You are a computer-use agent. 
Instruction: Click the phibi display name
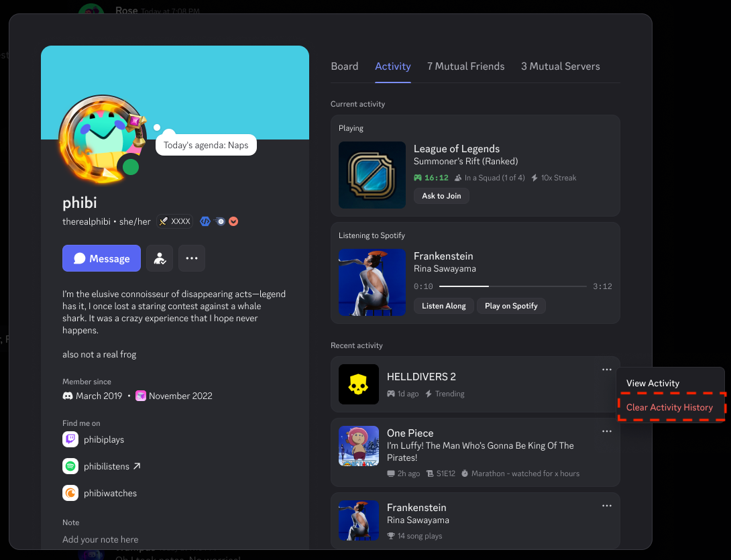(x=80, y=203)
